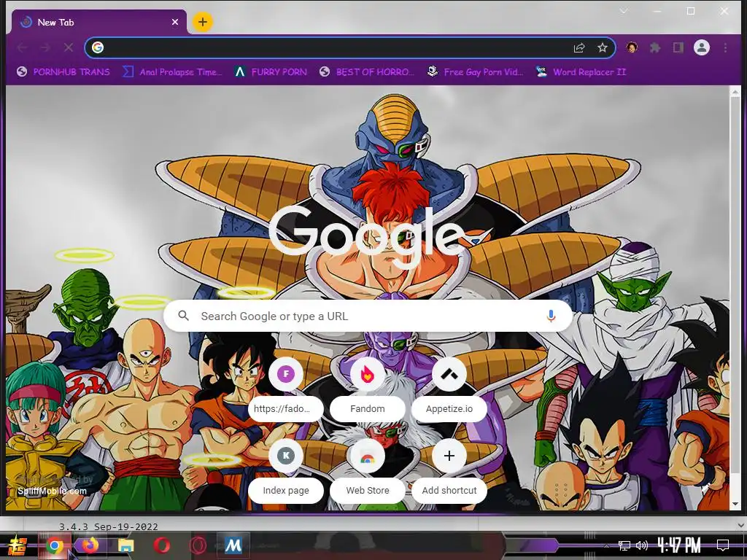This screenshot has height=560, width=747.
Task: Open the Extensions puzzle-piece menu
Action: point(655,47)
